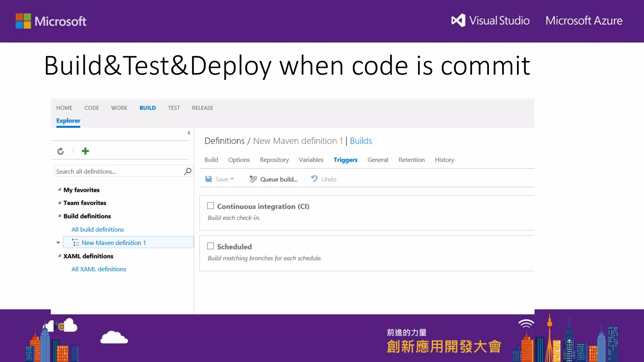Click New Maven definition 1 breadcrumb title
The width and height of the screenshot is (644, 362).
(298, 141)
